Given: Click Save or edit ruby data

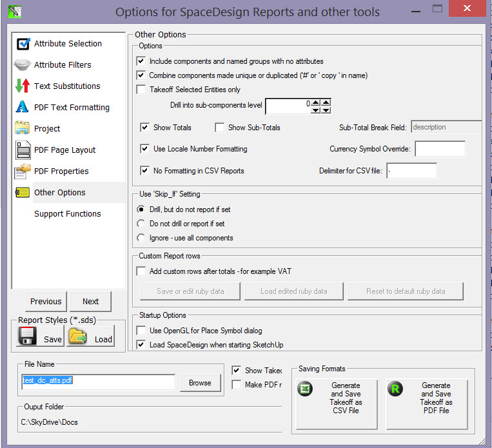Looking at the screenshot, I should pyautogui.click(x=190, y=291).
